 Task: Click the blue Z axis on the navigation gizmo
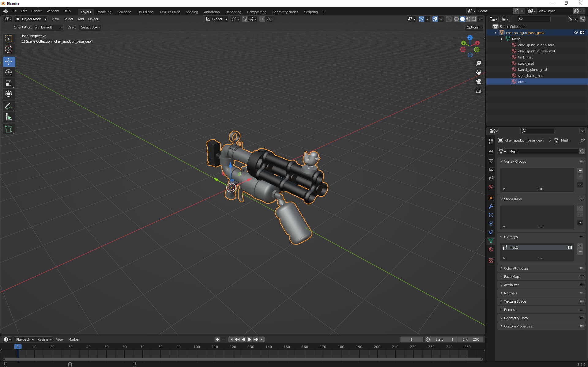coord(470,38)
